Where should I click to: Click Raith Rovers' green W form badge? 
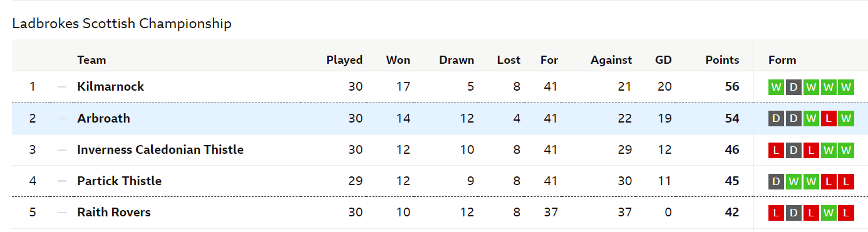[829, 213]
